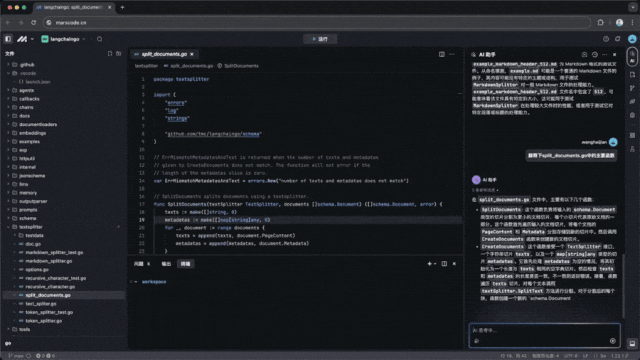The height and width of the screenshot is (360, 640).
Task: Switch to the split_documents.go editor tab
Action: 164,54
